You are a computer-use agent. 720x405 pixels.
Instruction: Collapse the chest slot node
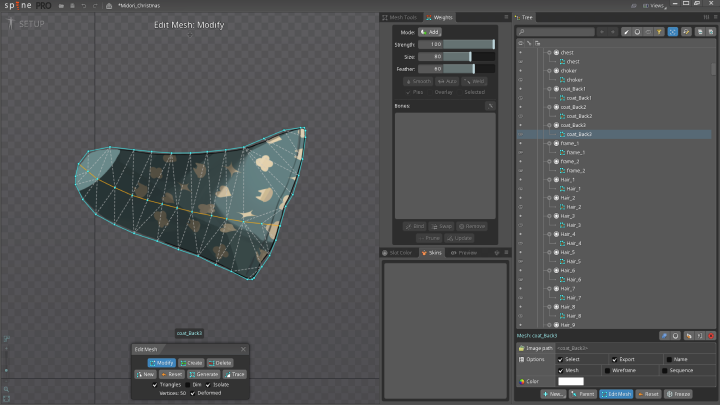coord(549,53)
